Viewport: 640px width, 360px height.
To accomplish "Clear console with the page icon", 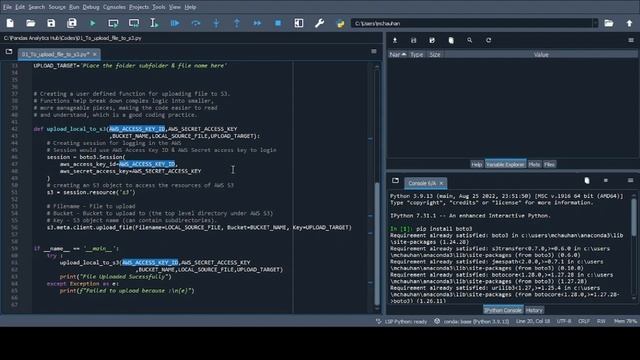I will 587,180.
